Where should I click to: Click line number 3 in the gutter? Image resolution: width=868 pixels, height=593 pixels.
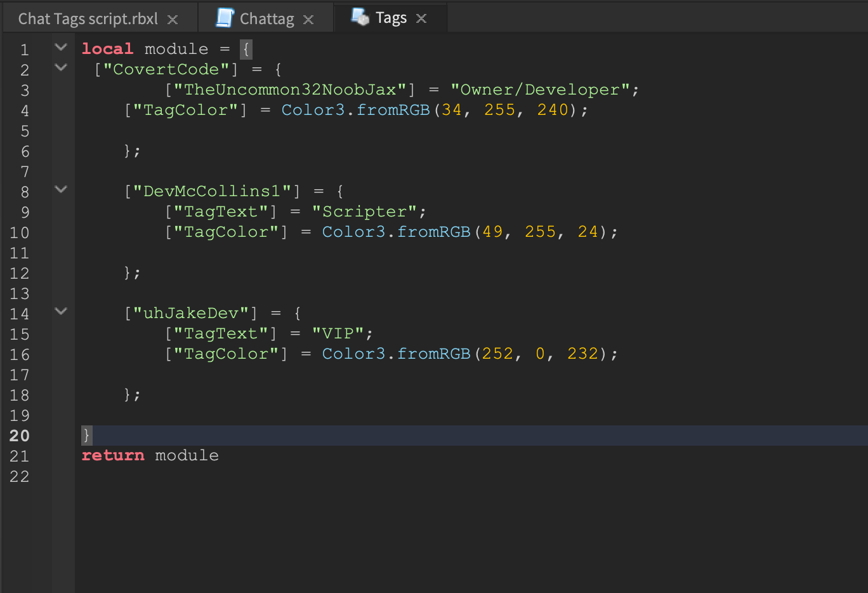pos(25,89)
